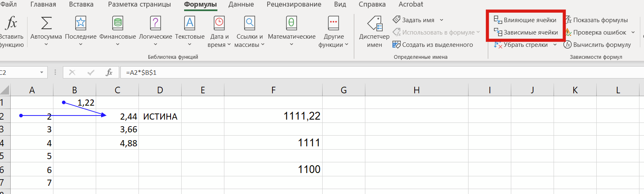The height and width of the screenshot is (194, 644).
Task: Switch to the Разметка страницы tab
Action: 140,5
